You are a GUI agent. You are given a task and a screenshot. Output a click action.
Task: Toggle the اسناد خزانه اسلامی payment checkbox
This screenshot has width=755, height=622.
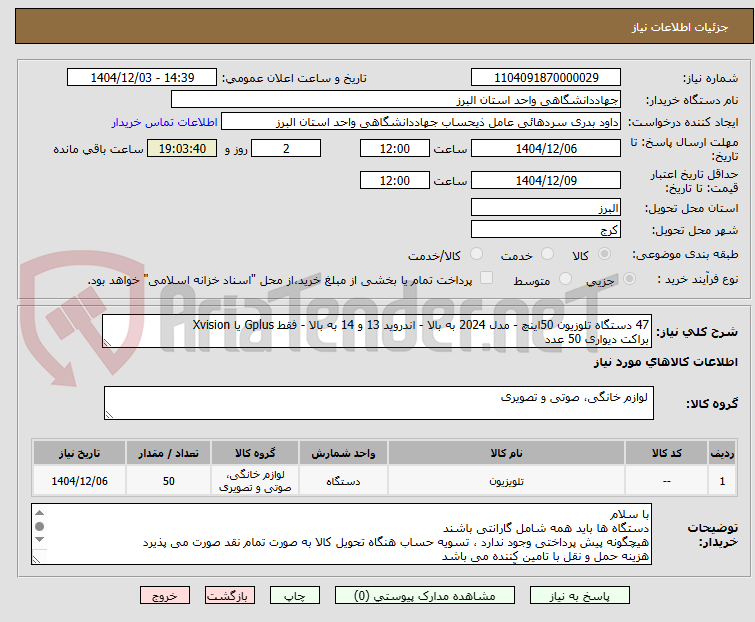pos(486,278)
